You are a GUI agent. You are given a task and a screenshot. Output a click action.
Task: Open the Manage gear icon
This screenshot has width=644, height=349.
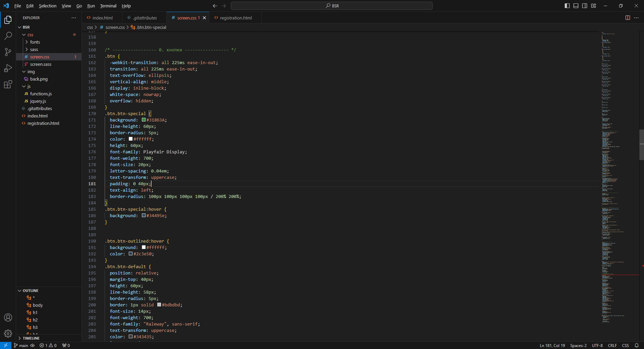[8, 333]
